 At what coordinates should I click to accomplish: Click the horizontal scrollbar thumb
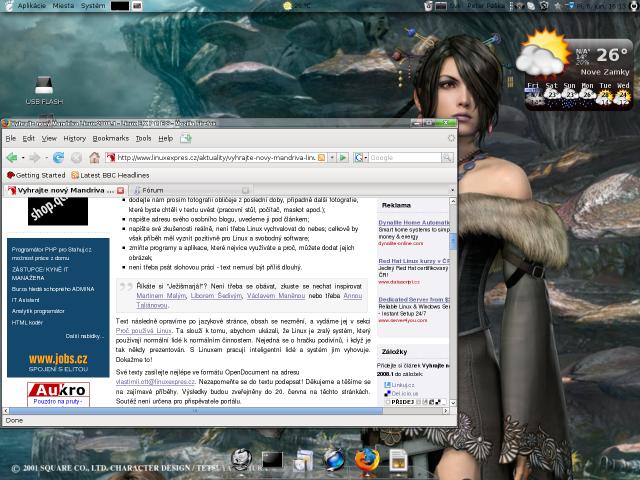point(196,411)
